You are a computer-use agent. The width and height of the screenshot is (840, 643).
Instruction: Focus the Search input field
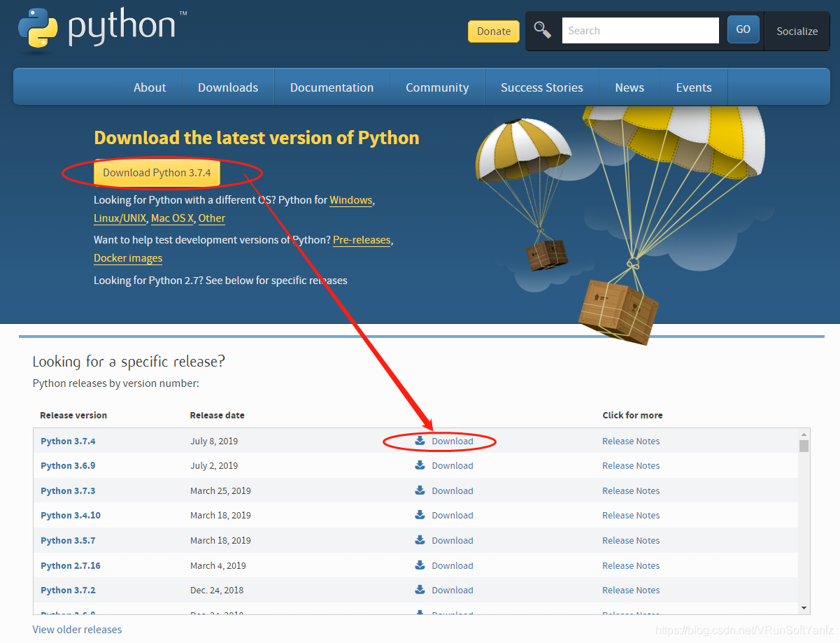click(640, 31)
